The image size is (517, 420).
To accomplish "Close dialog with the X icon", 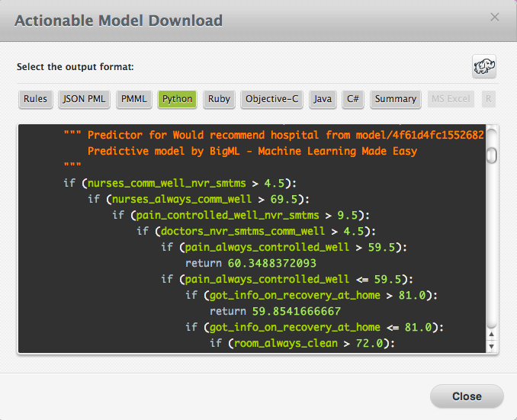I will (x=495, y=18).
